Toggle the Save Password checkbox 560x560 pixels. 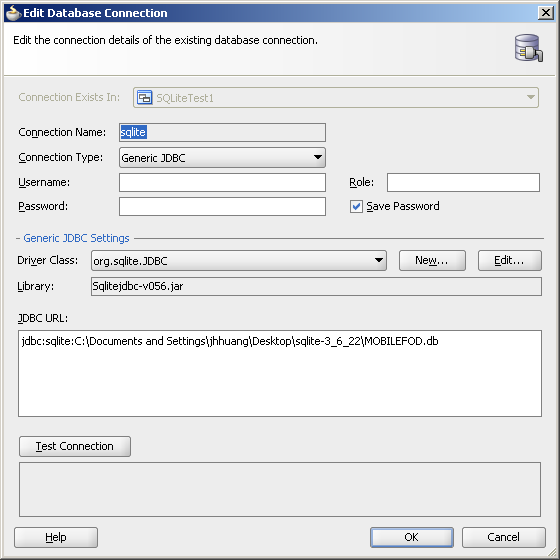pos(356,206)
